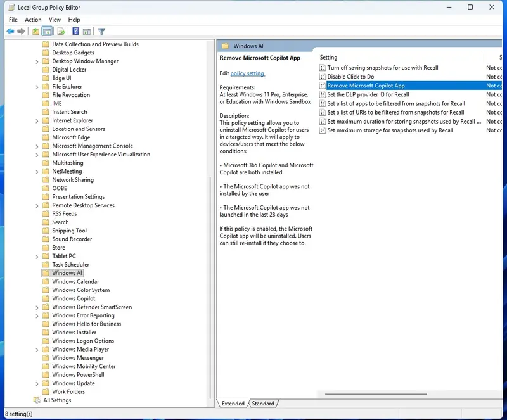
Task: Click the tree pane vertical scrollbar
Action: pos(210,288)
